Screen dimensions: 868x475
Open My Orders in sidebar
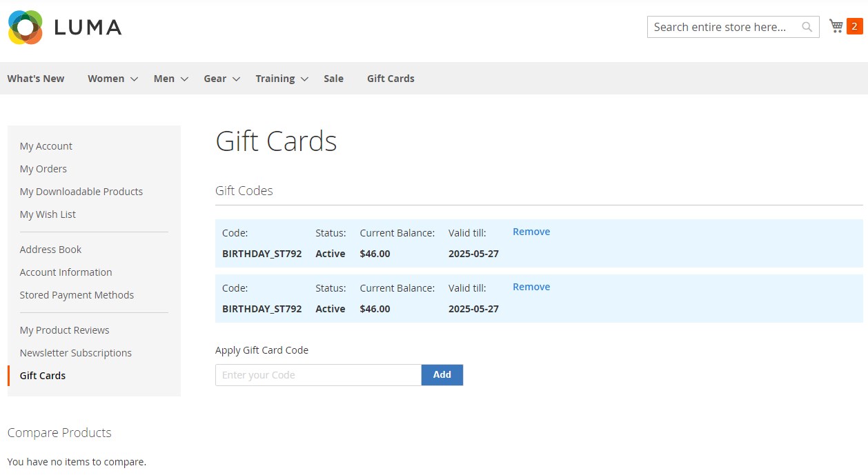43,169
